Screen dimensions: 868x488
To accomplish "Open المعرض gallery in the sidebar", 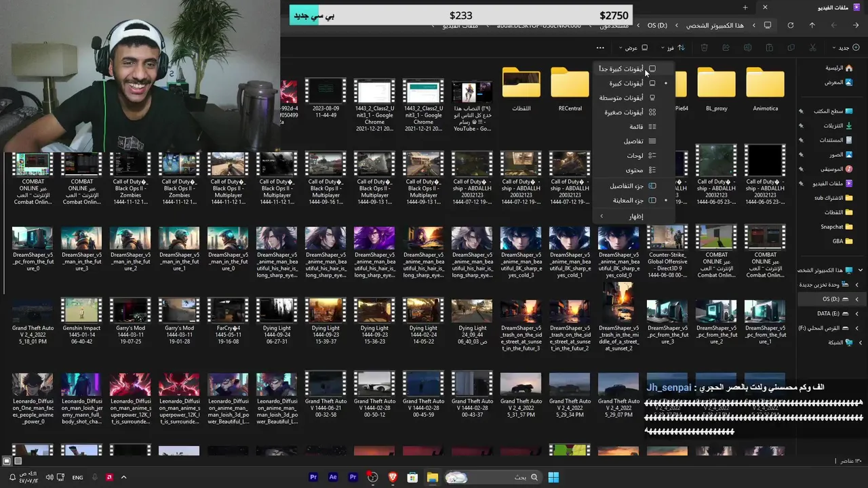I will click(x=839, y=82).
